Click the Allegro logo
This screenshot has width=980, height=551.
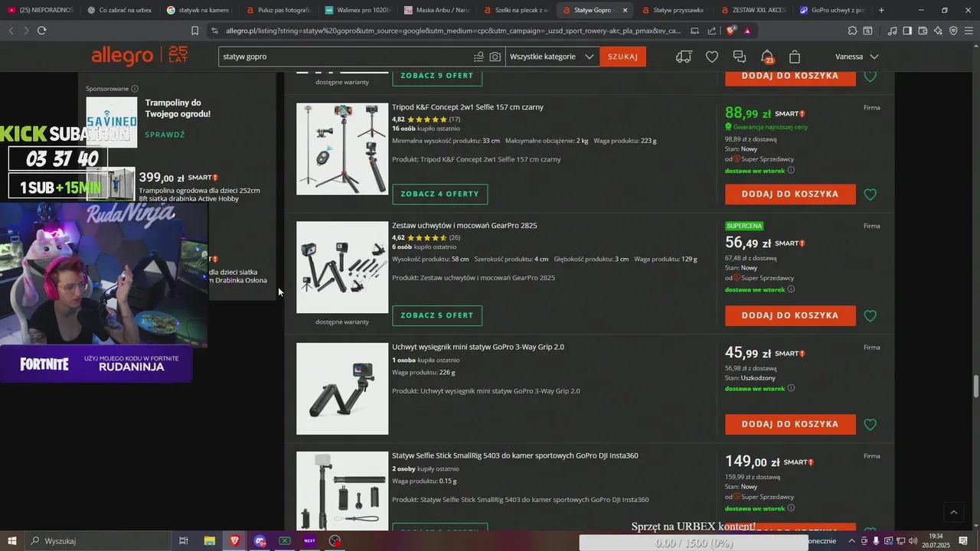122,57
